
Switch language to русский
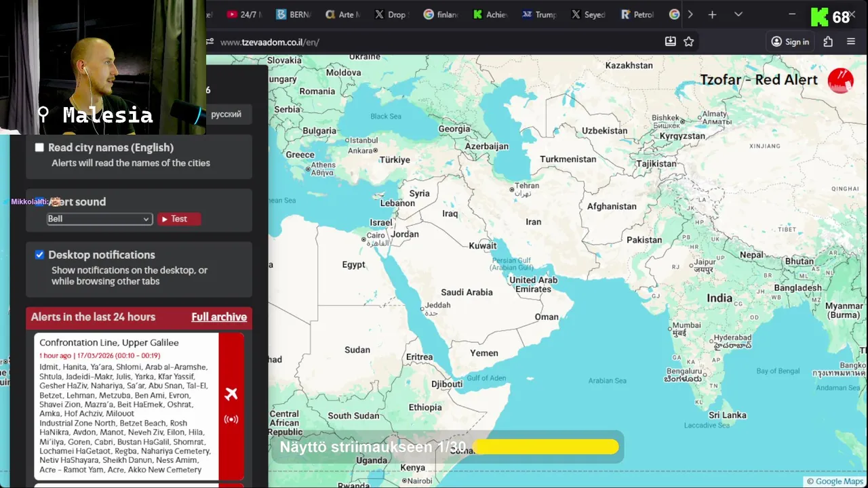[226, 114]
